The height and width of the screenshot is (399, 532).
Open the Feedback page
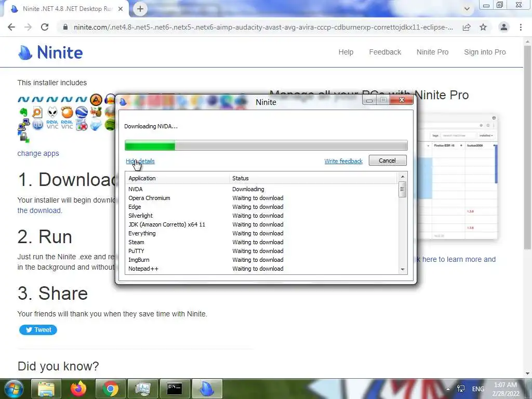(x=385, y=52)
